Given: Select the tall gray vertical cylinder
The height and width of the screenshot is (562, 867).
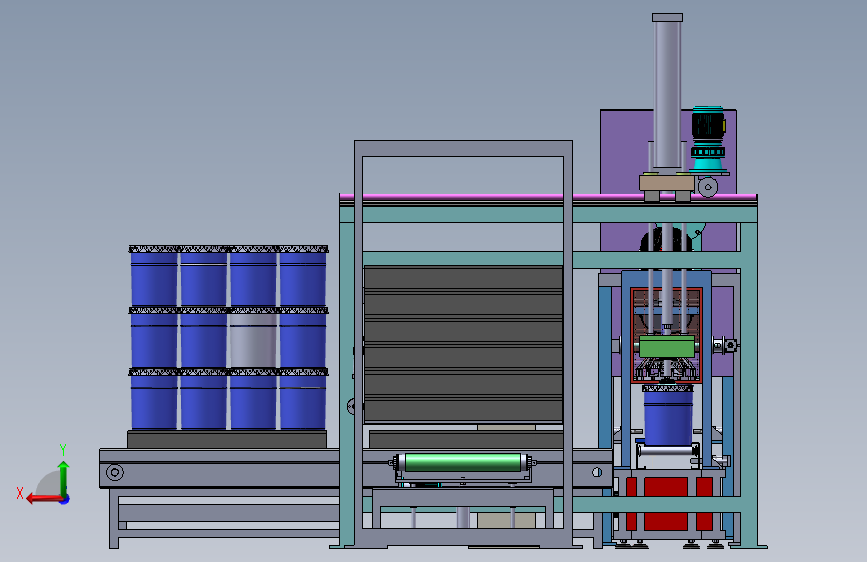Looking at the screenshot, I should click(x=667, y=91).
